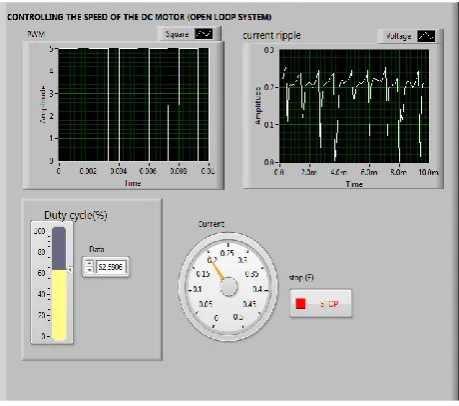
Task: Click the 0.004 tick label on the PWM axis
Action: point(119,171)
